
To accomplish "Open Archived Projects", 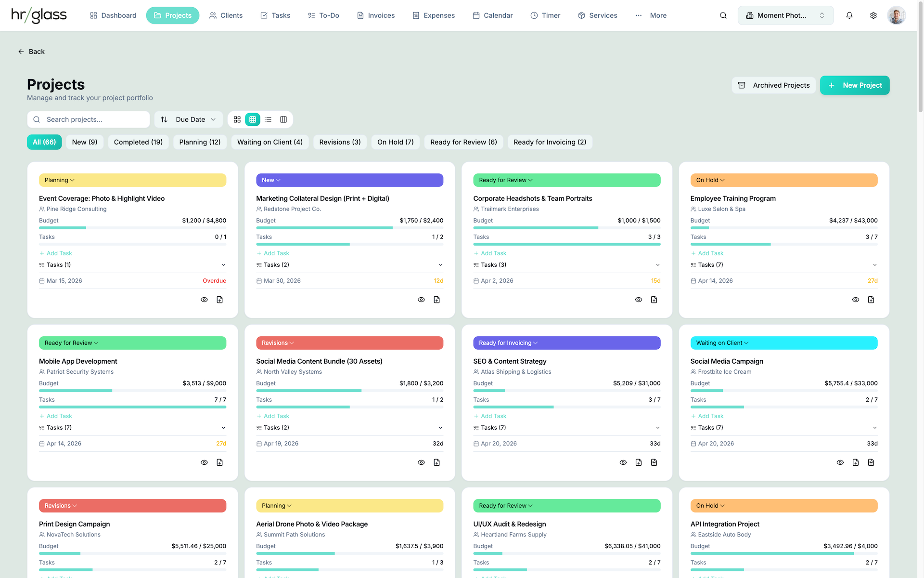I will click(x=774, y=85).
